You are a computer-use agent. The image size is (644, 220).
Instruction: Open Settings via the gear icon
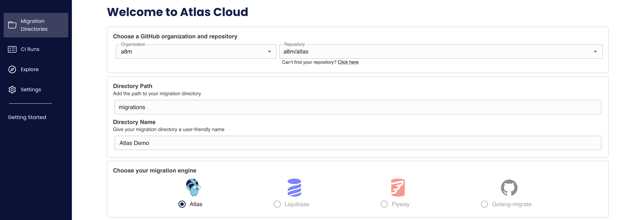(x=12, y=89)
